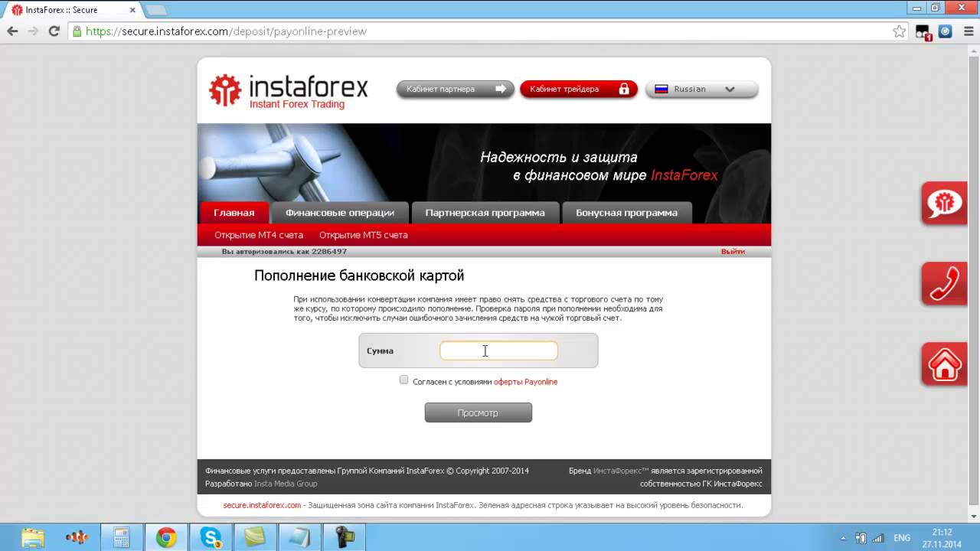Image resolution: width=980 pixels, height=551 pixels.
Task: Click the blue round extension icon
Action: 946,31
